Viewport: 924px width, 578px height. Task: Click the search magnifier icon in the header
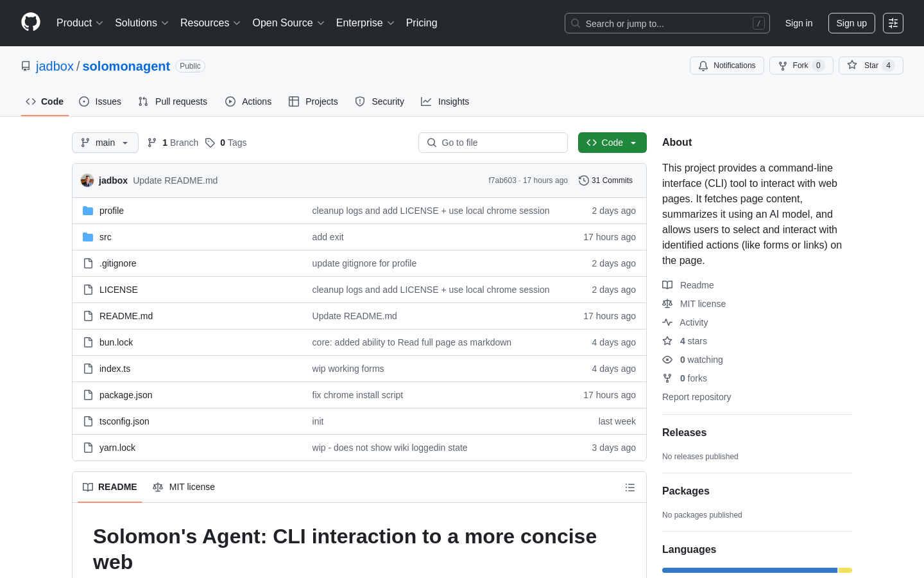[x=576, y=23]
